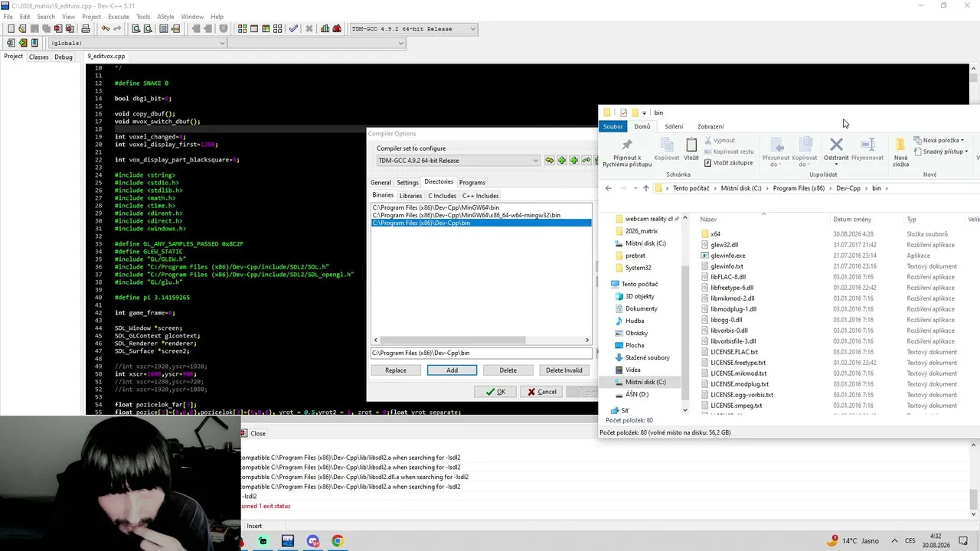
Task: Switch to the Libraries directories tab
Action: (x=410, y=196)
